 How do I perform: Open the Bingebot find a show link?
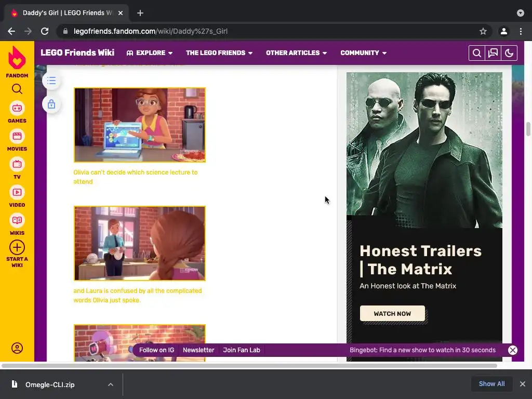coord(422,350)
